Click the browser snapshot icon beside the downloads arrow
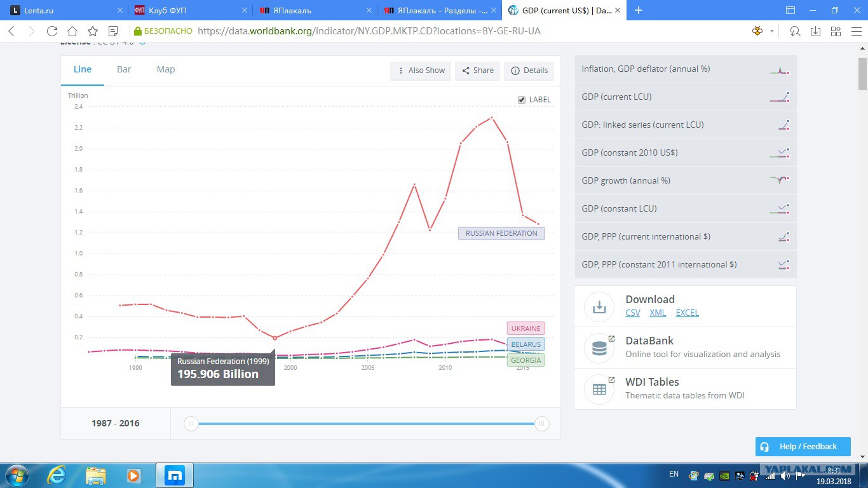Image resolution: width=868 pixels, height=488 pixels. (x=795, y=31)
